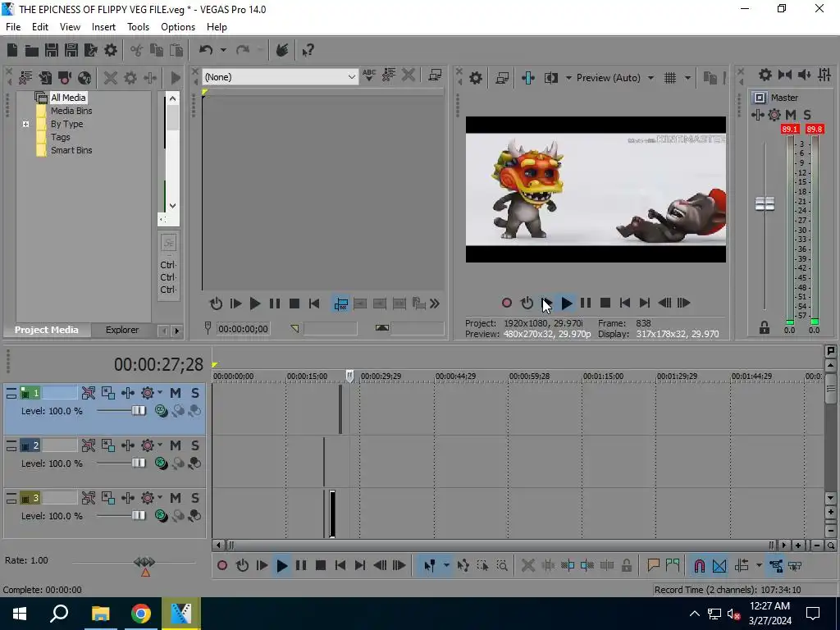This screenshot has height=630, width=840.
Task: Click the Delete X in timeline toolbar
Action: 527,566
